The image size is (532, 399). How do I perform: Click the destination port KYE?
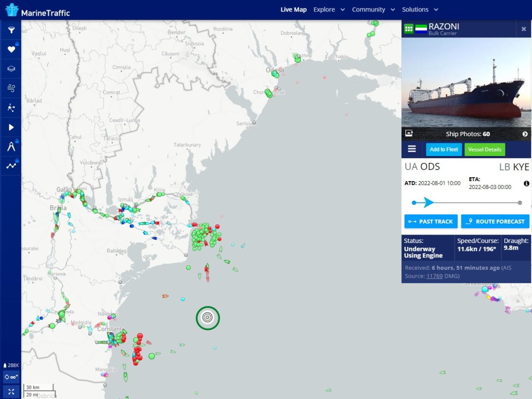click(521, 167)
